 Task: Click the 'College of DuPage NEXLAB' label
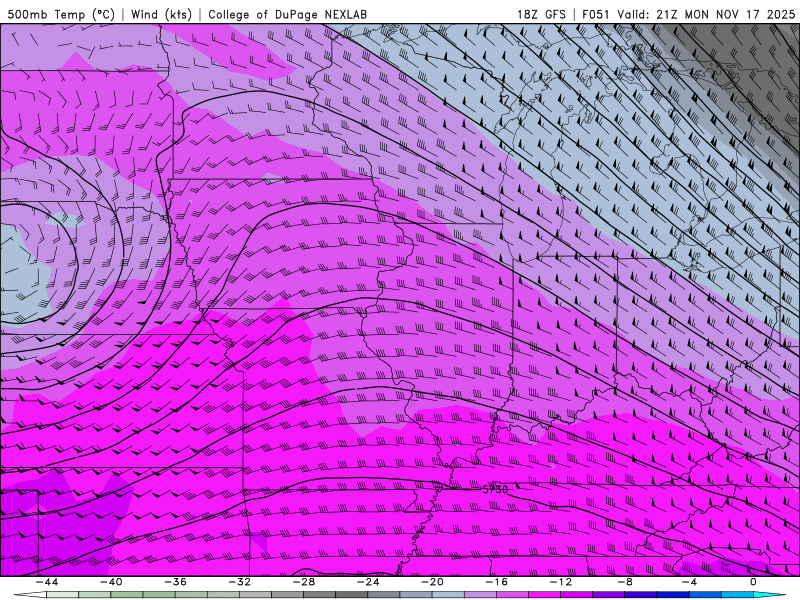pyautogui.click(x=287, y=14)
